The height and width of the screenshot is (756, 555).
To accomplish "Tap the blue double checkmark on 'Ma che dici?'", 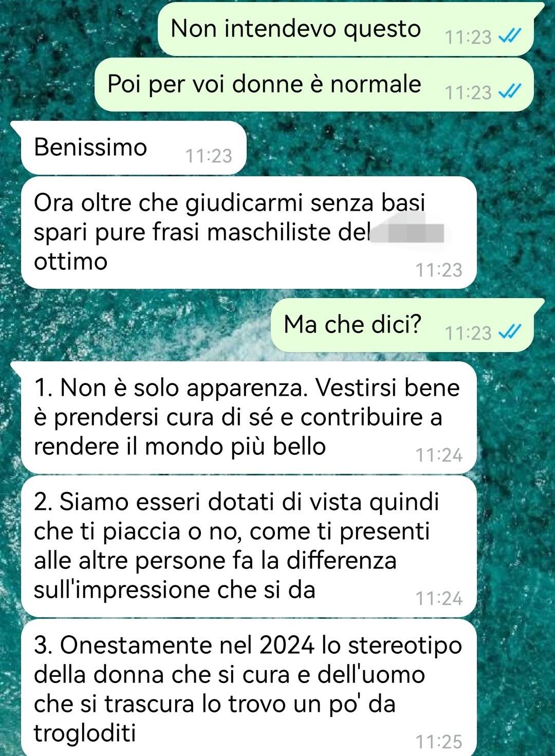I will [x=510, y=333].
